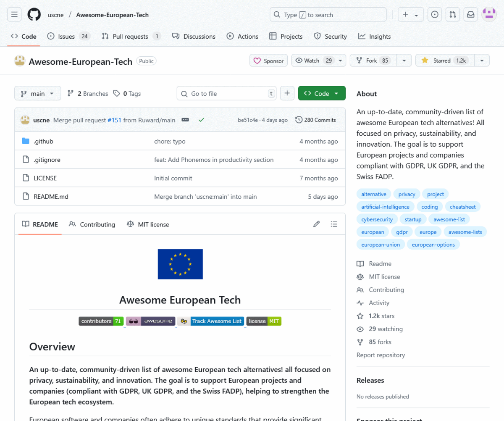Open Activity link in About sidebar
This screenshot has width=504, height=421.
point(373,303)
